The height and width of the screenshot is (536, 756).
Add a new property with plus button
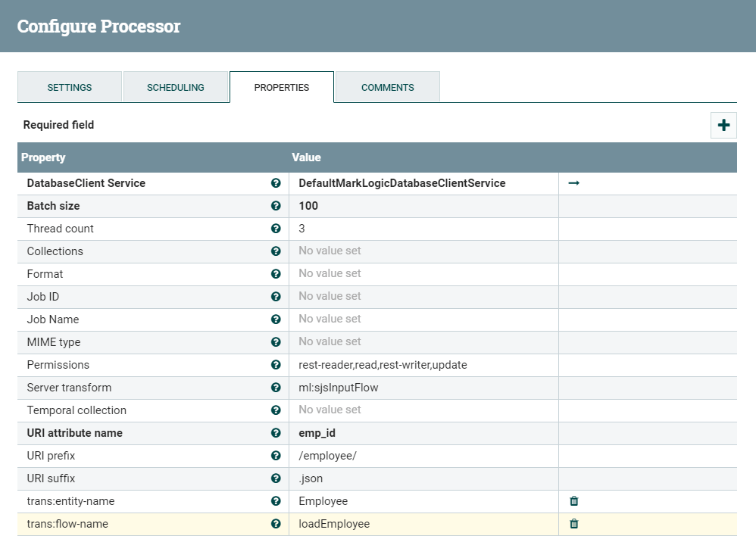click(723, 125)
